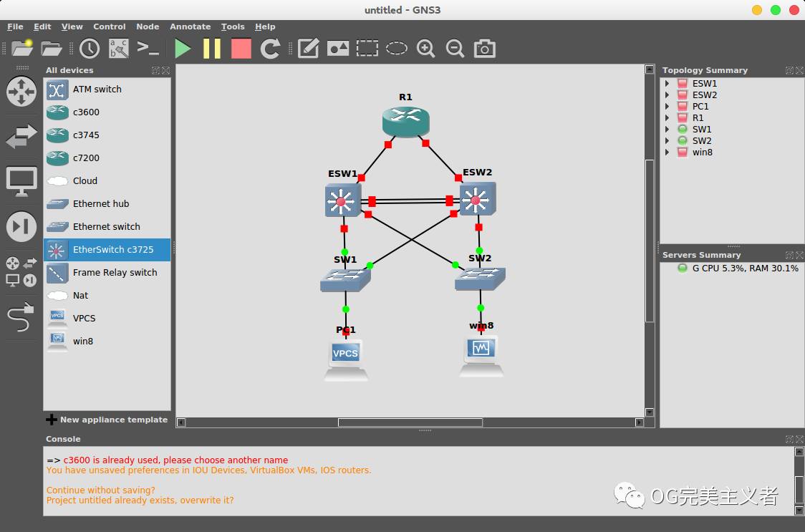
Task: Select ESW2 switch node on canvas
Action: (478, 199)
